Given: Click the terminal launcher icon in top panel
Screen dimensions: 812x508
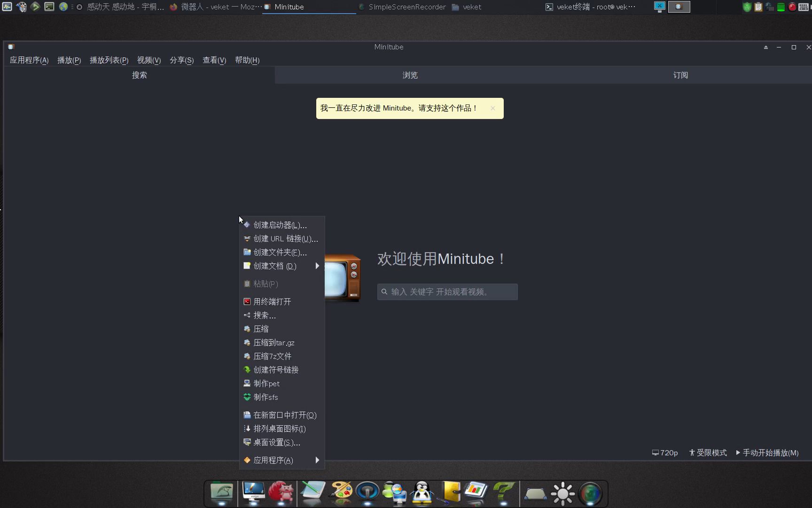Looking at the screenshot, I should (x=49, y=7).
